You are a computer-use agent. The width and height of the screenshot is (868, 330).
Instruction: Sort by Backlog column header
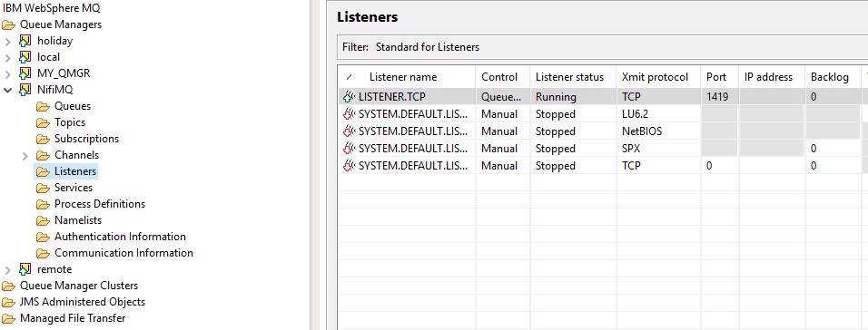[833, 77]
